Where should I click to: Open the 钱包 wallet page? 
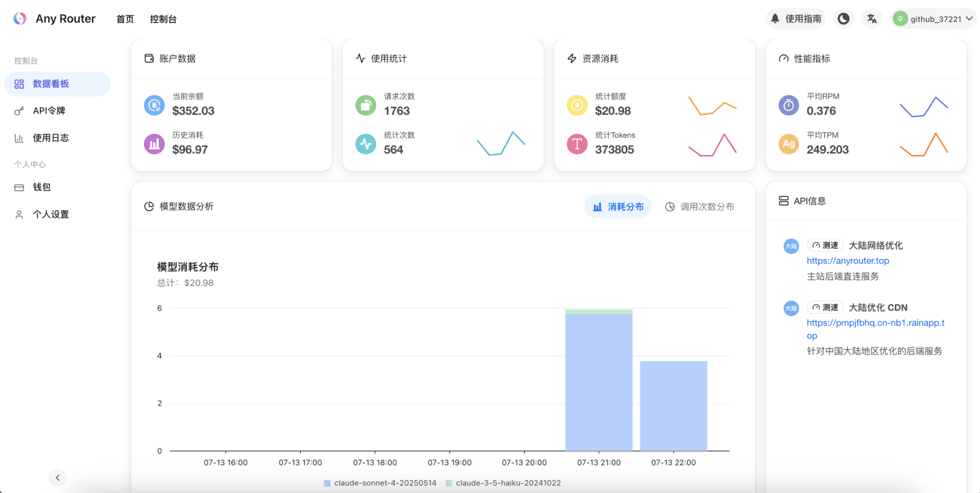pyautogui.click(x=41, y=187)
